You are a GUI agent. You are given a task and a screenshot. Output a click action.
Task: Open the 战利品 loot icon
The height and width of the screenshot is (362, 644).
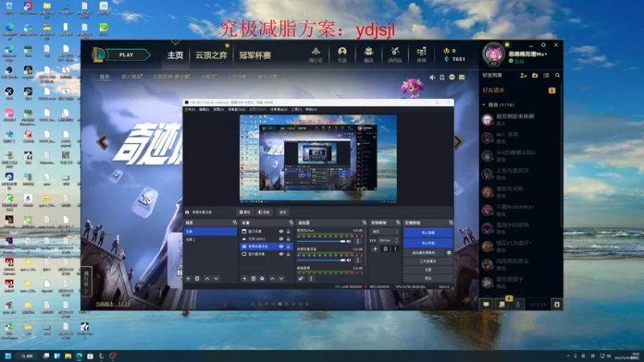pyautogui.click(x=394, y=55)
